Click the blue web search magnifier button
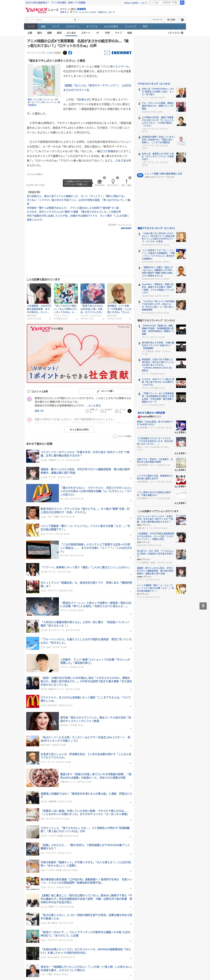 click(x=182, y=3)
